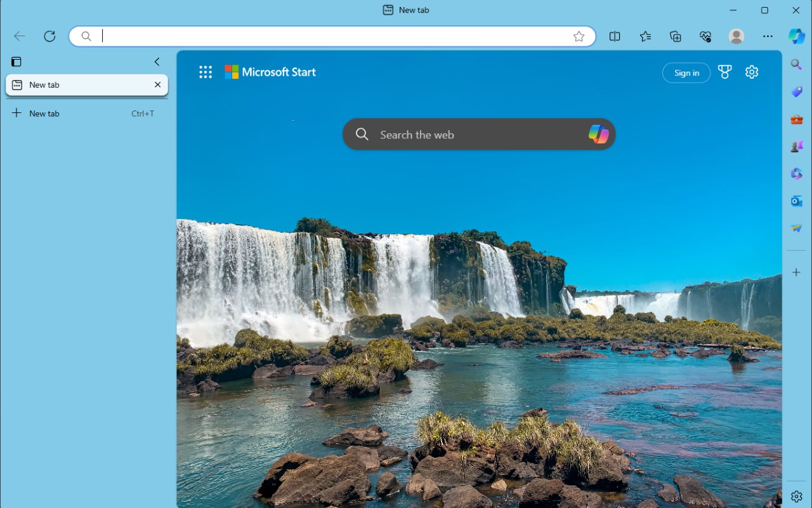This screenshot has height=508, width=812.
Task: Customize sidebar with plus icon
Action: (x=797, y=272)
